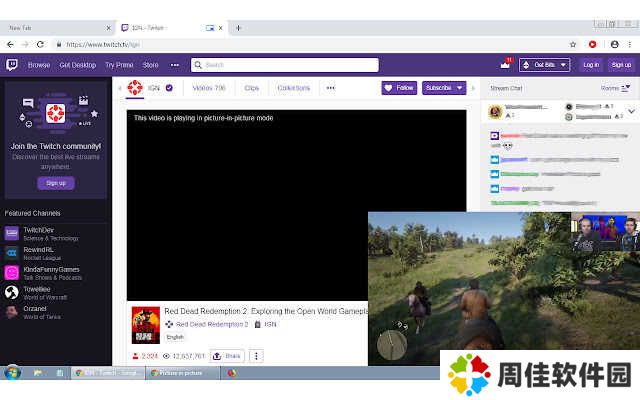The width and height of the screenshot is (640, 400).
Task: Bookmark the page with the star icon
Action: [x=573, y=44]
